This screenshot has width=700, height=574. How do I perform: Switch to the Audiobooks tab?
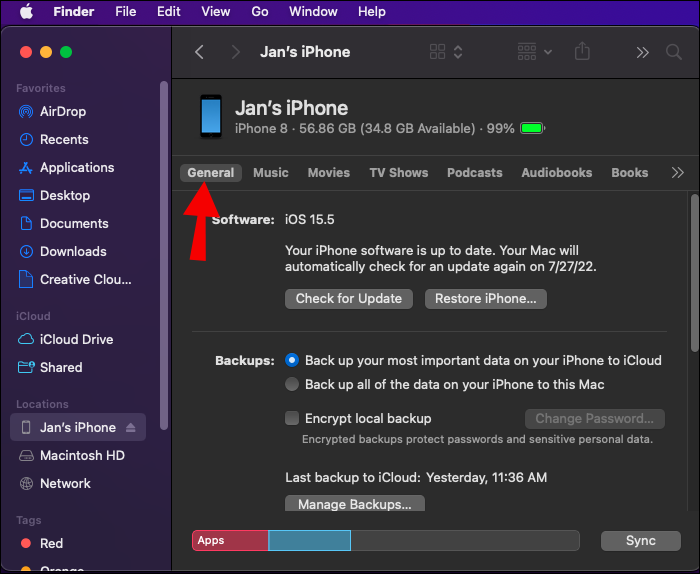tap(557, 173)
